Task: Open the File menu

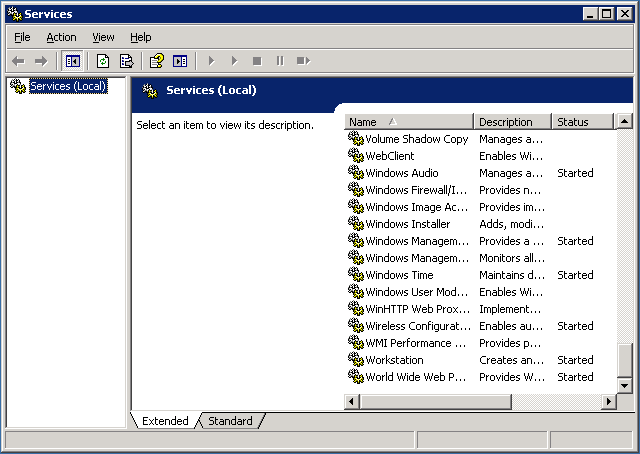Action: click(22, 37)
